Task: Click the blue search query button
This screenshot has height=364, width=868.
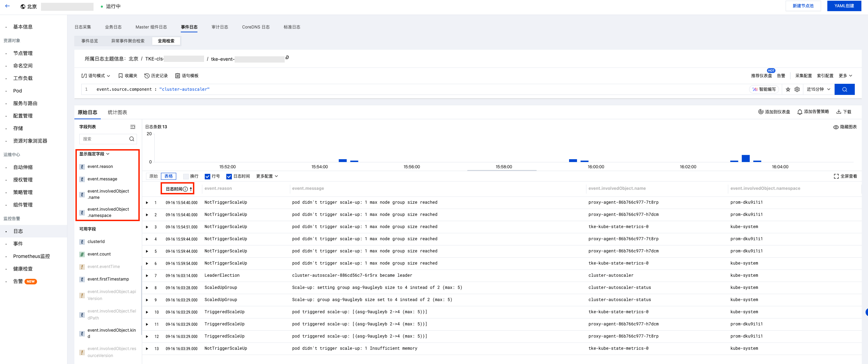Action: 844,89
